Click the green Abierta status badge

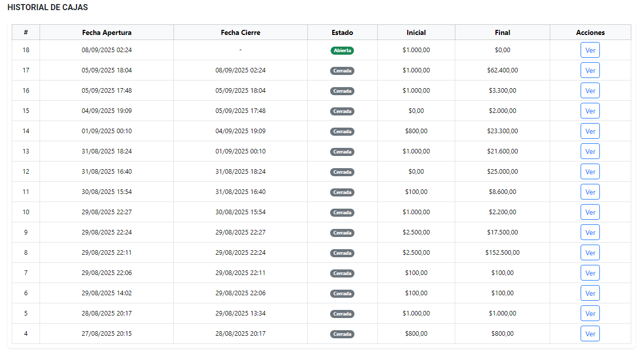(x=342, y=51)
